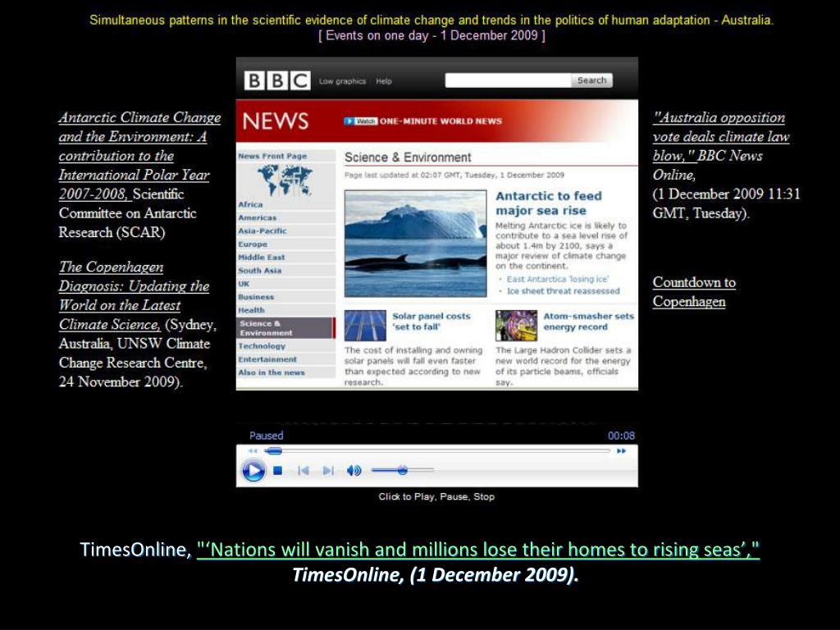Skip to next track icon

pos(328,471)
